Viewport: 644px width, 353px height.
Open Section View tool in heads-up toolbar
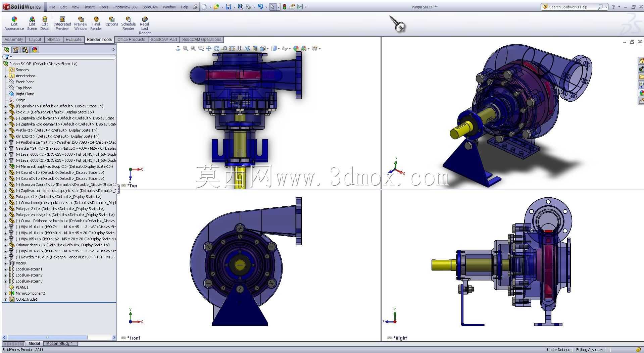click(255, 48)
